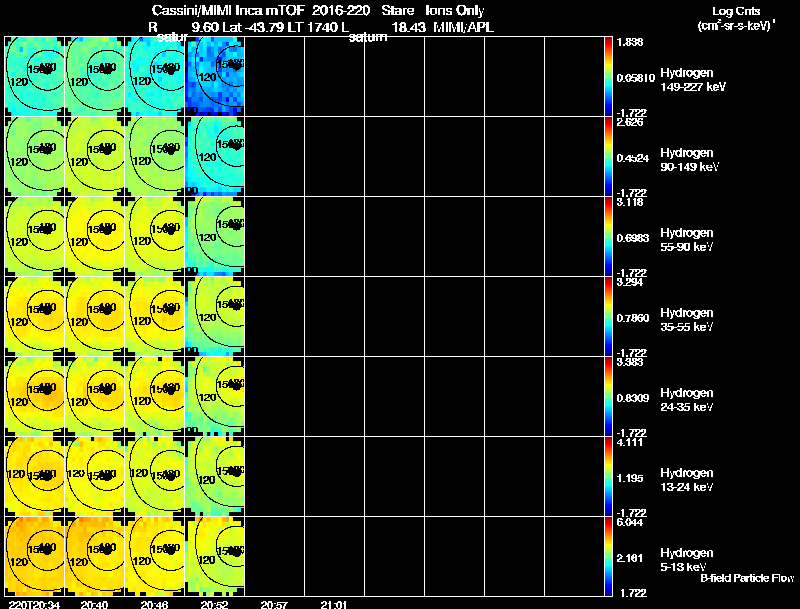Image resolution: width=800 pixels, height=609 pixels.
Task: Click the 220T20:34 time label
Action: (x=34, y=604)
